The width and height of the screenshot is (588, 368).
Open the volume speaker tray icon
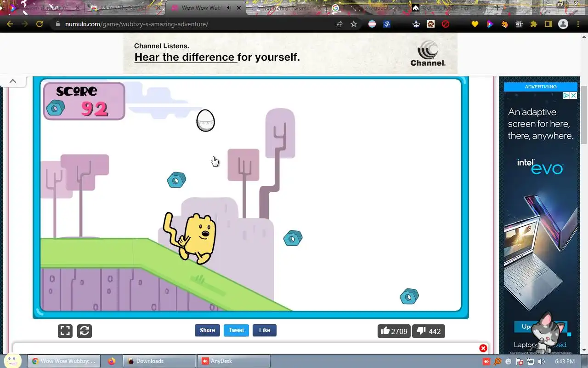542,362
